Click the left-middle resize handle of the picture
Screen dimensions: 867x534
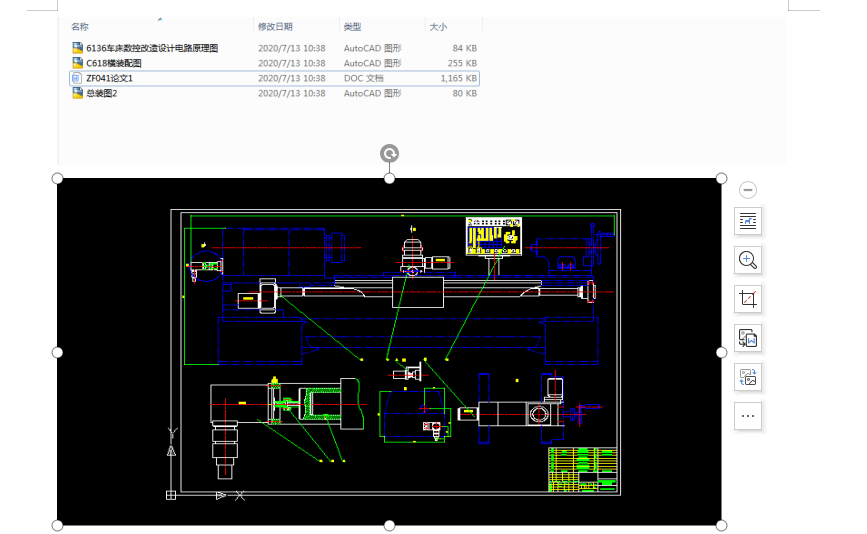(x=58, y=352)
